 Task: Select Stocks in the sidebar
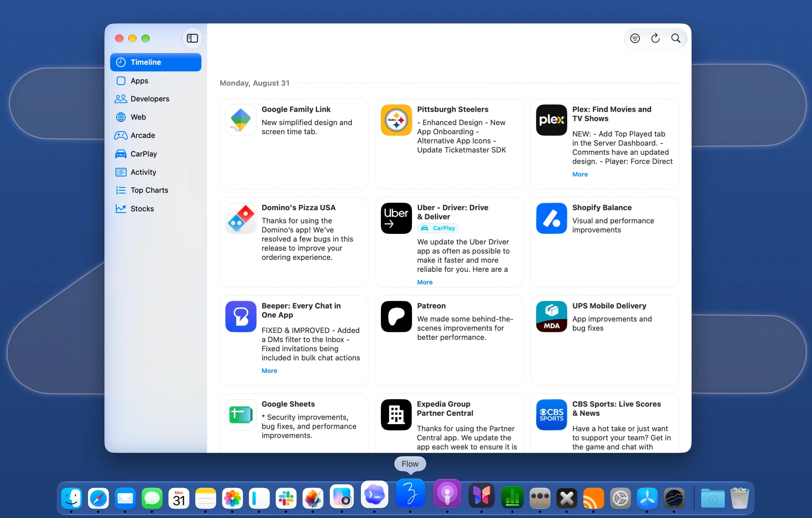(x=155, y=209)
